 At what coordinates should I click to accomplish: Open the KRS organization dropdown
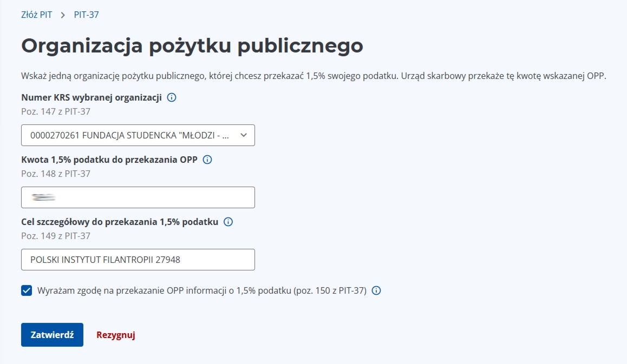click(130, 135)
